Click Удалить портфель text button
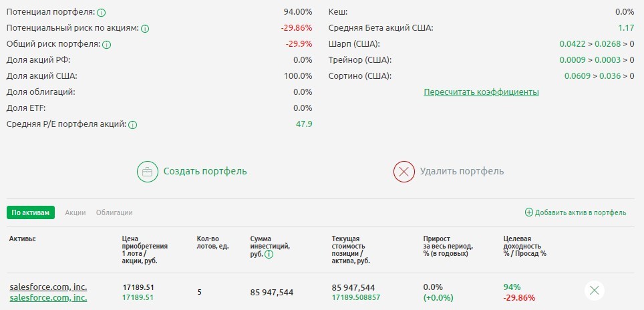The width and height of the screenshot is (644, 310). (462, 172)
